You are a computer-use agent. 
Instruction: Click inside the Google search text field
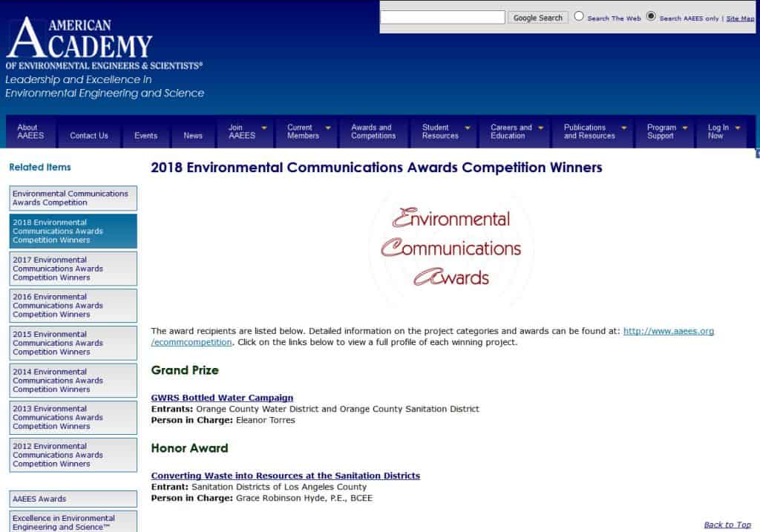point(442,17)
